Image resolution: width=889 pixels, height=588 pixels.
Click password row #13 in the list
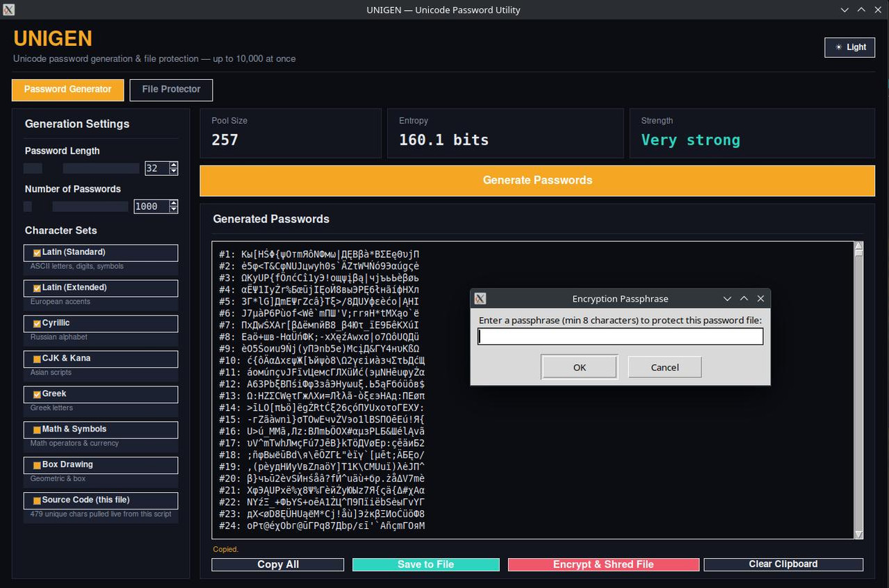pyautogui.click(x=322, y=396)
